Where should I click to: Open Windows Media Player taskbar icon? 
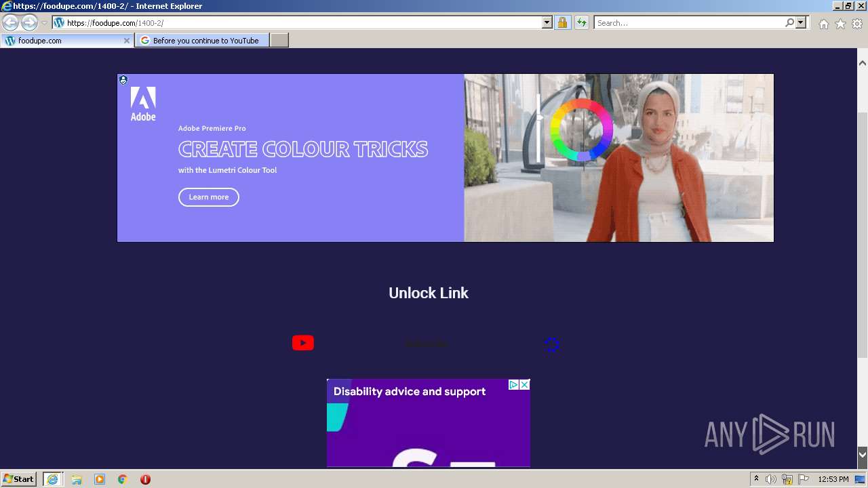pyautogui.click(x=100, y=479)
